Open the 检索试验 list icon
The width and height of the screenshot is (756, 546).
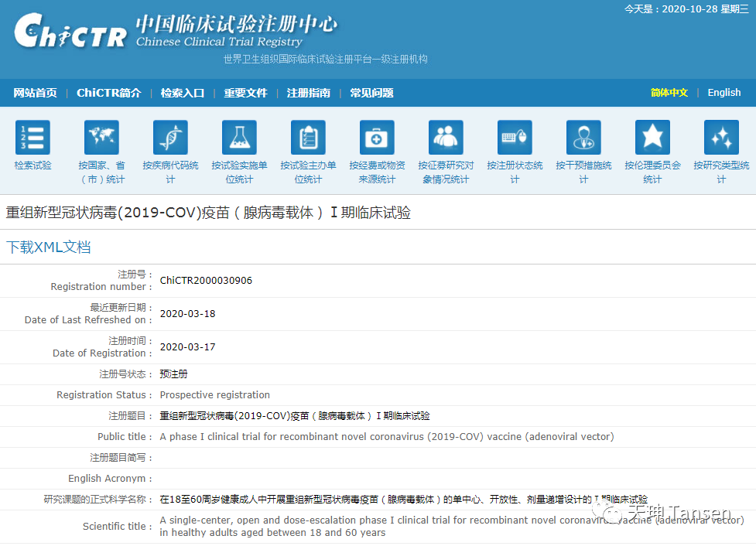click(32, 138)
